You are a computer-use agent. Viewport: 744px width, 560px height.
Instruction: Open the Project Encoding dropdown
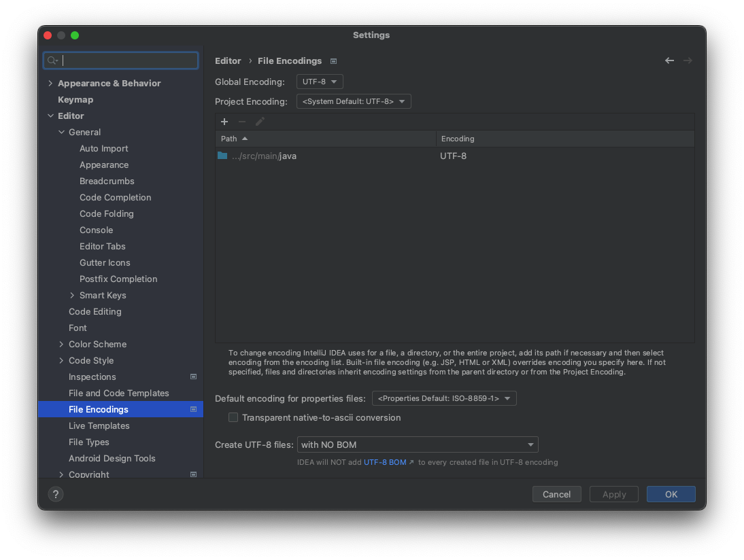pyautogui.click(x=354, y=101)
